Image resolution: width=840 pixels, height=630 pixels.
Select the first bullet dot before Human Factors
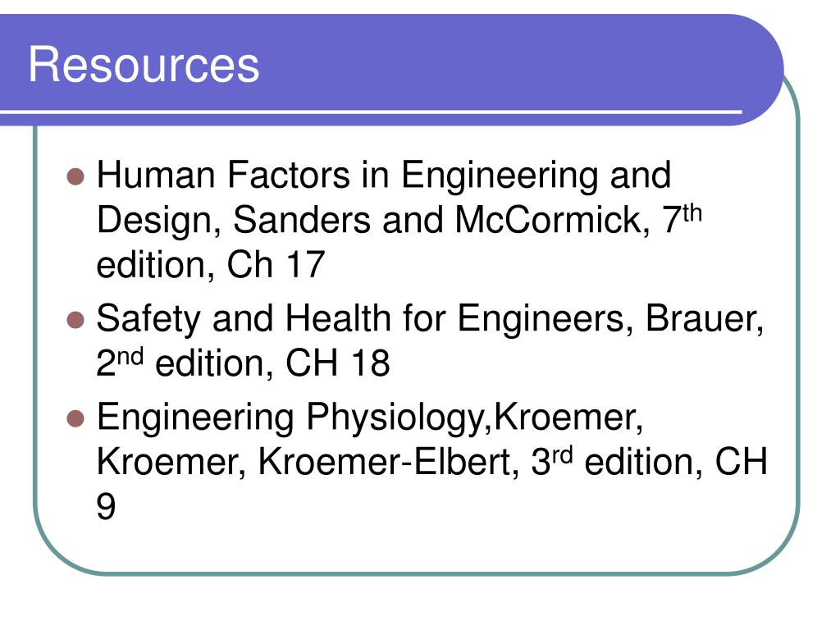click(76, 176)
